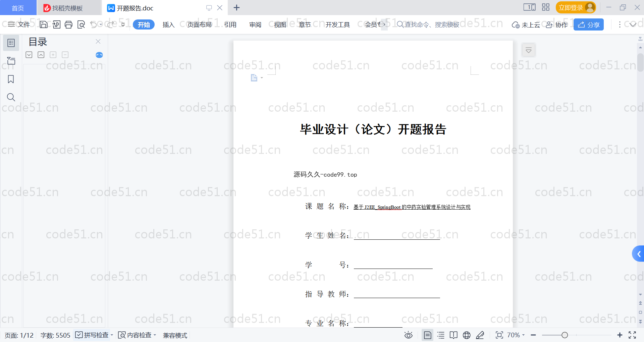
Task: Click the grid workspace icon
Action: [546, 7]
